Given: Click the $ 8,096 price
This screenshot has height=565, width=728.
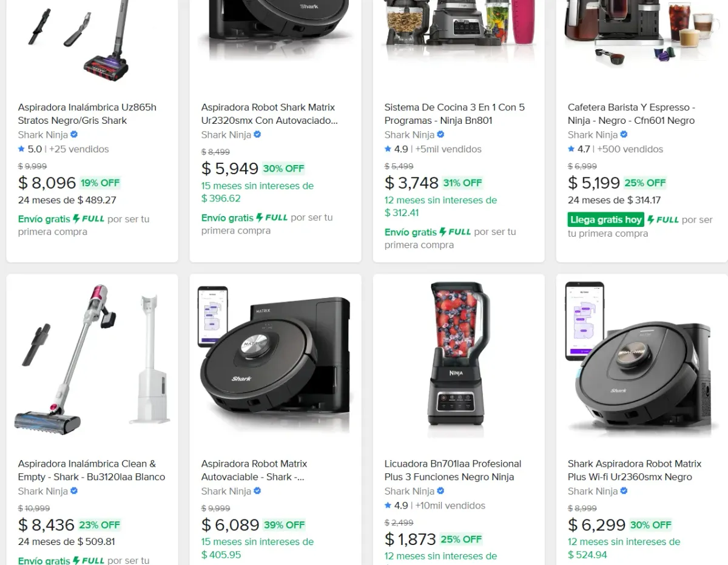Looking at the screenshot, I should click(x=47, y=183).
